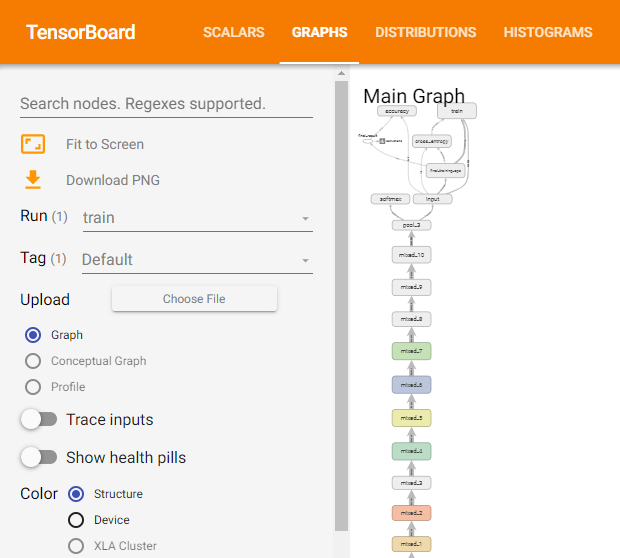Click the small summaries icon in graph
620x558 pixels.
(382, 141)
